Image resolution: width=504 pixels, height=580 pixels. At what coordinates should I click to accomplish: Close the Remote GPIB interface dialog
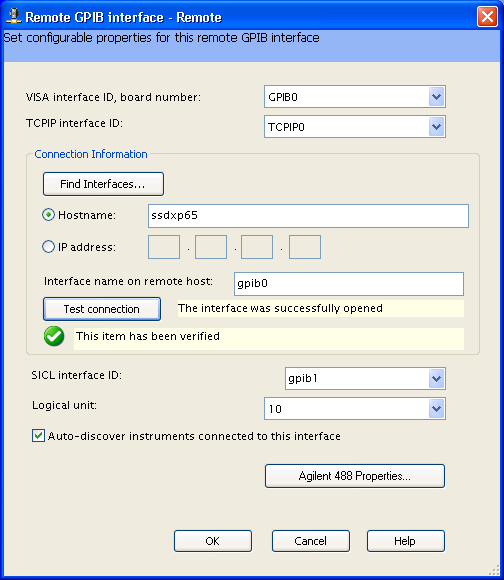click(487, 17)
